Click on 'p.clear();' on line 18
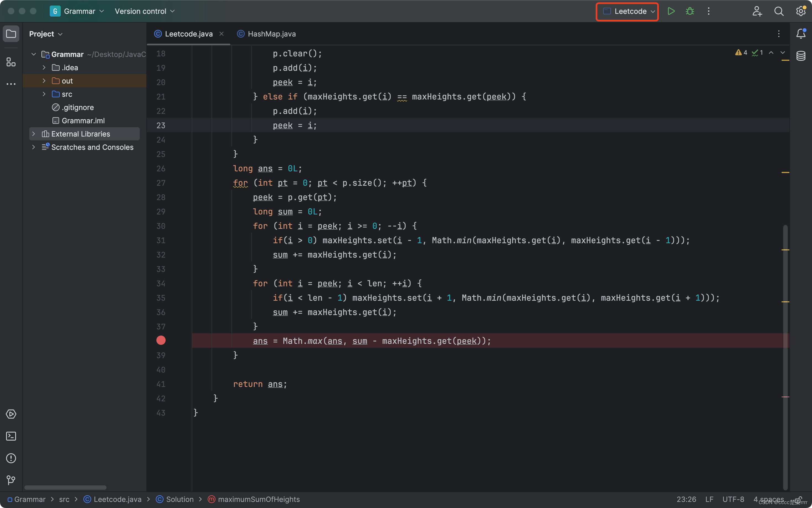 297,53
